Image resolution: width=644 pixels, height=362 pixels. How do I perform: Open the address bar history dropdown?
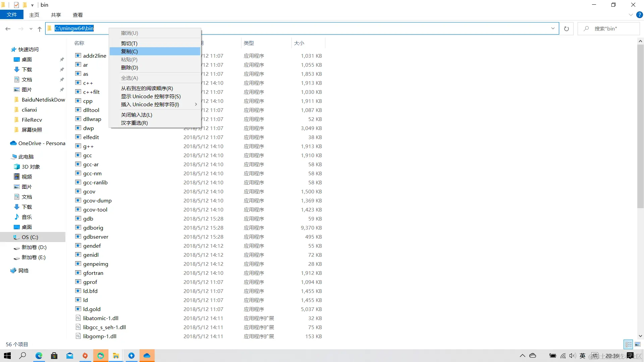click(553, 28)
